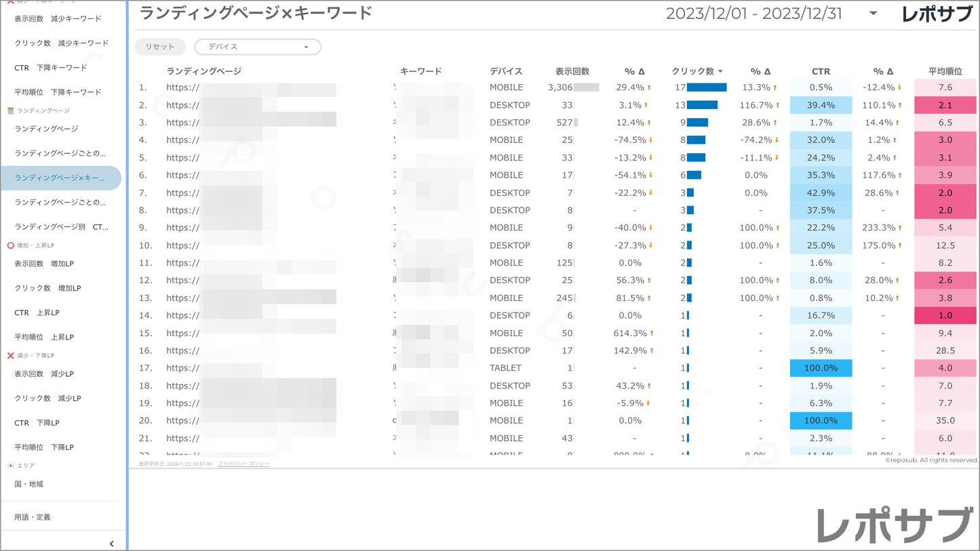Open クリック数 増加LP page
The height and width of the screenshot is (551, 980).
(47, 288)
